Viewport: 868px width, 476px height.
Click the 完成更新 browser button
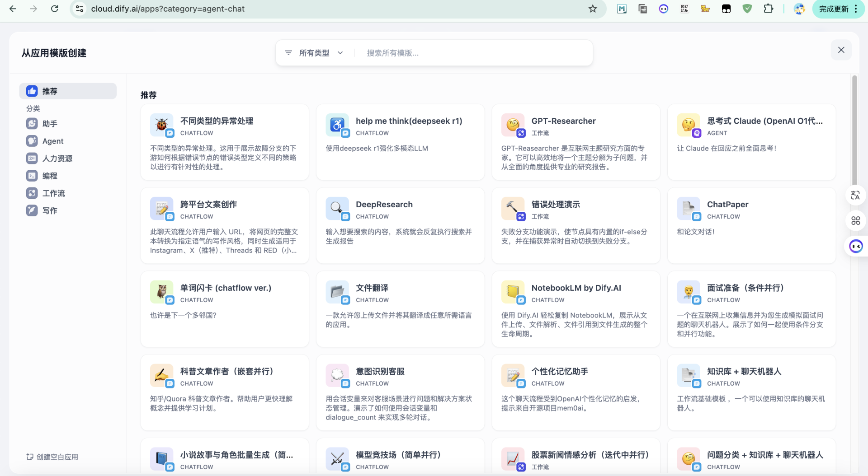click(833, 9)
